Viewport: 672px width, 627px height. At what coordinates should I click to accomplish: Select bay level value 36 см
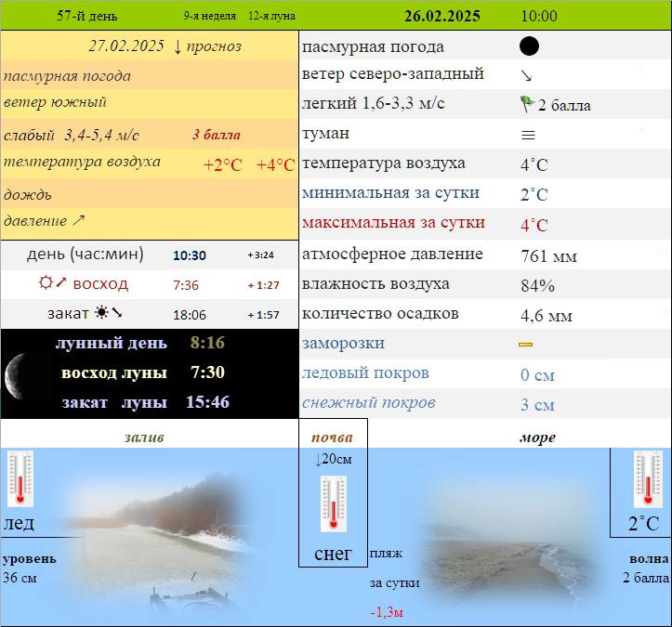tap(20, 578)
